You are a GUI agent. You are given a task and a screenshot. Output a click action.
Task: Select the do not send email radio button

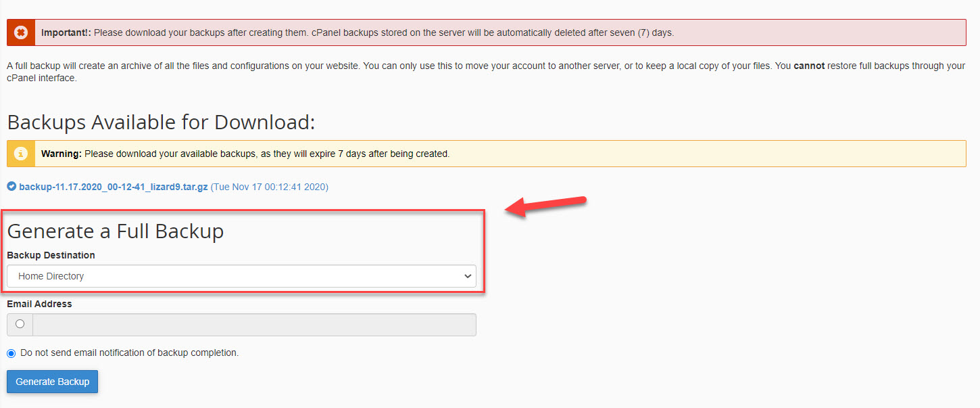[x=11, y=353]
